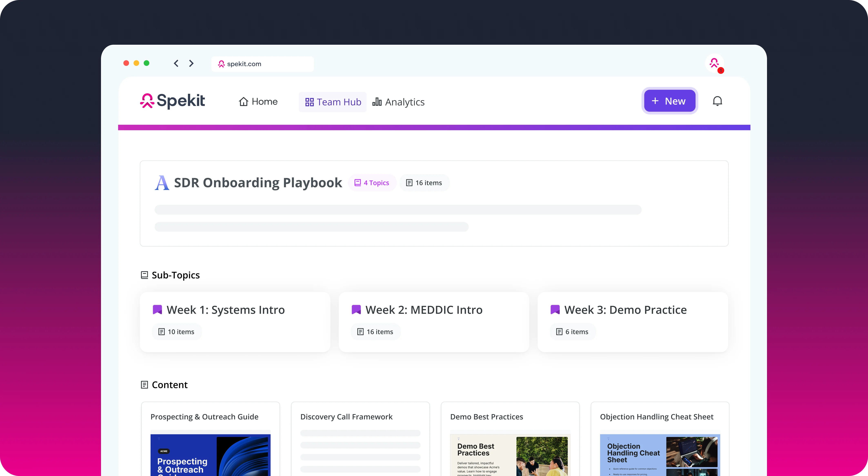Click the Sub-Topics section icon
868x476 pixels.
click(144, 275)
